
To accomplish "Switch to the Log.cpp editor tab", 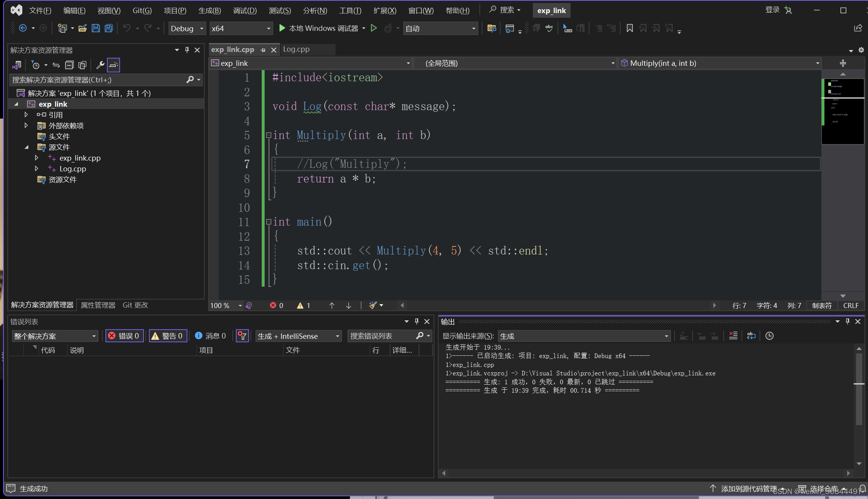I will pyautogui.click(x=296, y=49).
